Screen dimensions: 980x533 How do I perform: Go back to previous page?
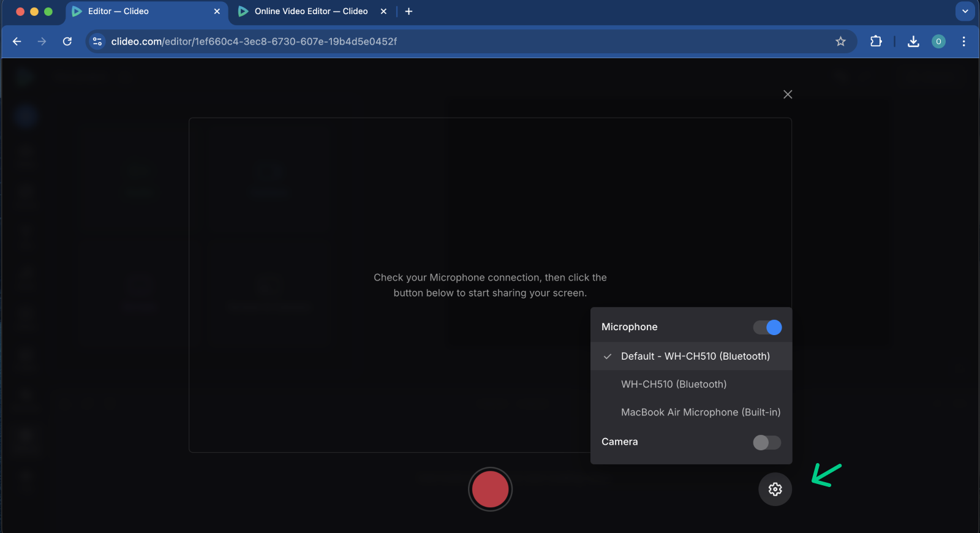(17, 42)
